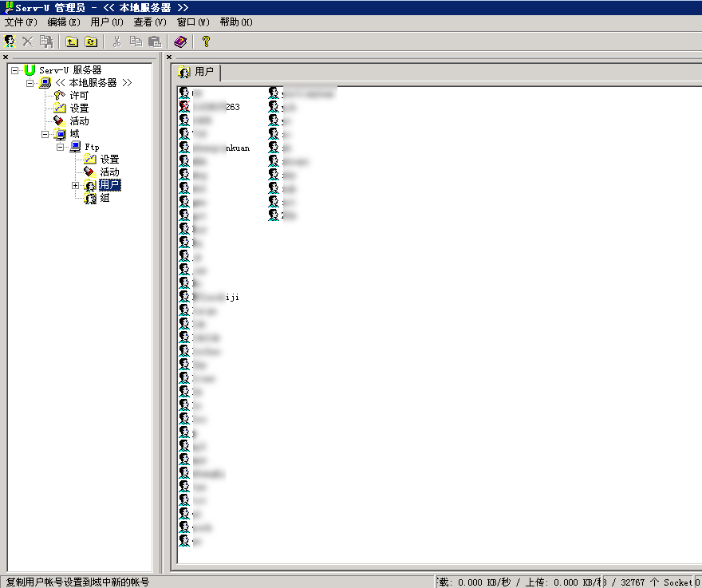Screen dimensions: 702x588
Task: Collapse the Serv-U 服务器 root node
Action: point(15,70)
